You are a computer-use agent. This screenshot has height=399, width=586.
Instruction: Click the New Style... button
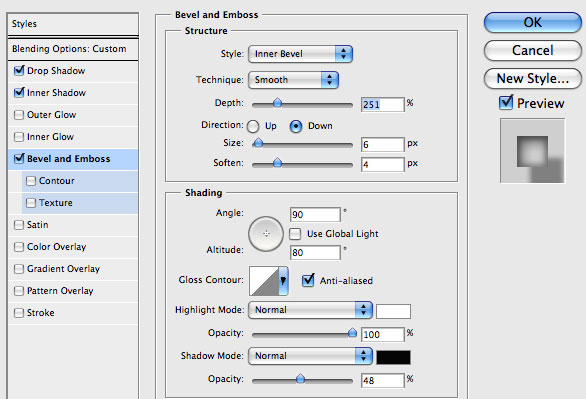click(533, 78)
